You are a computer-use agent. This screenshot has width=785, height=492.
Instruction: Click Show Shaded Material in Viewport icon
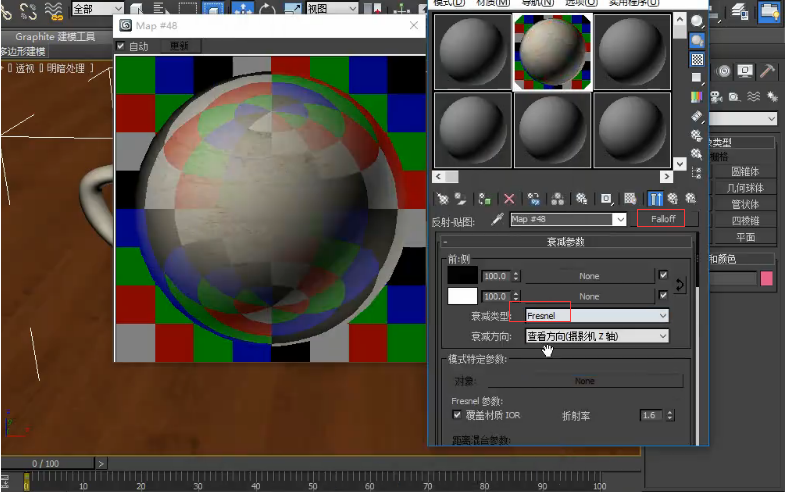(x=630, y=199)
